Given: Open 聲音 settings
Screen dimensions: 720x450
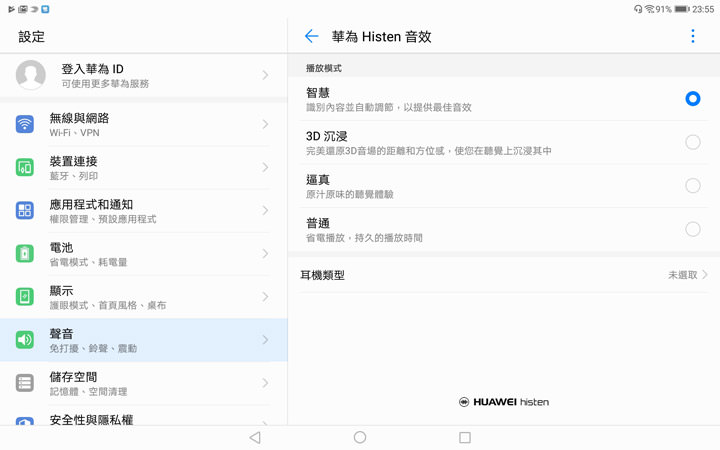Looking at the screenshot, I should pos(144,340).
